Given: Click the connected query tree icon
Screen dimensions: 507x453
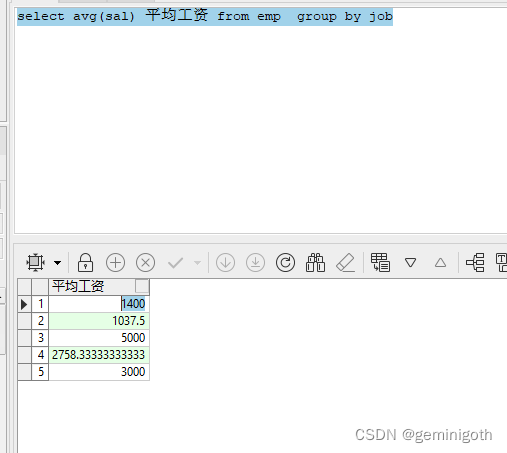Looking at the screenshot, I should pos(475,262).
